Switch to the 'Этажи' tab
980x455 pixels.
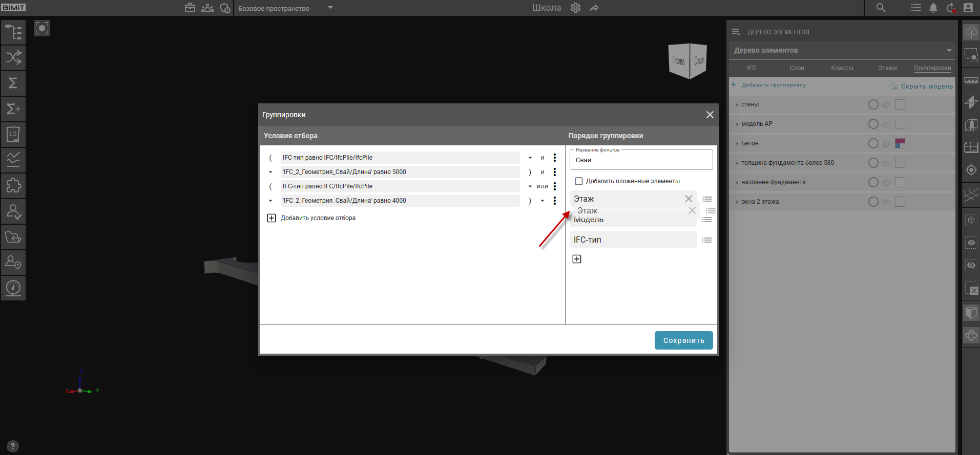click(887, 68)
